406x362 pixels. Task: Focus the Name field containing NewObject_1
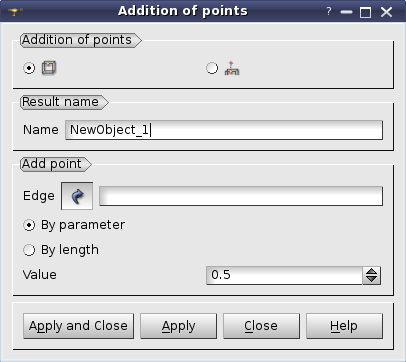(224, 130)
